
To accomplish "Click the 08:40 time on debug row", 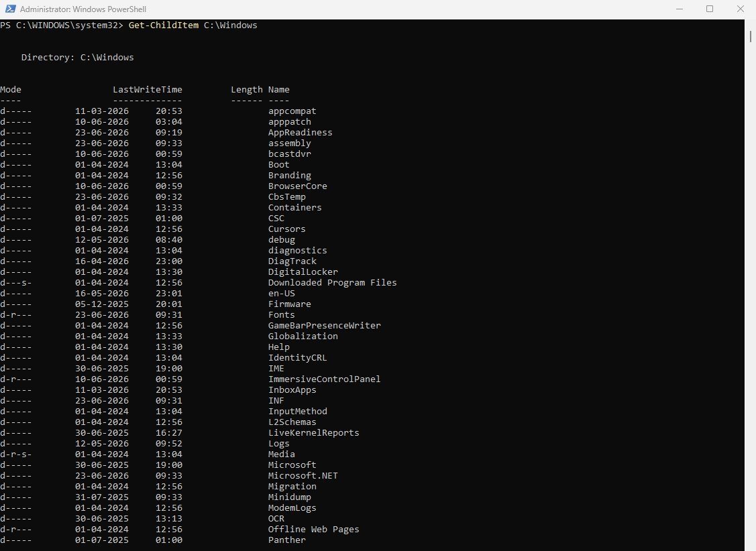I will pyautogui.click(x=169, y=240).
